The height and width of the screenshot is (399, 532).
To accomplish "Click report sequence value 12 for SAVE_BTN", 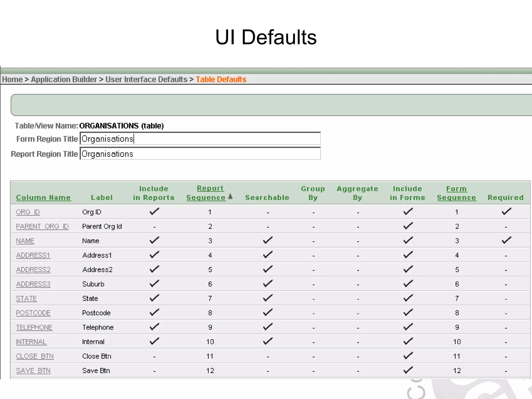I will (210, 371).
